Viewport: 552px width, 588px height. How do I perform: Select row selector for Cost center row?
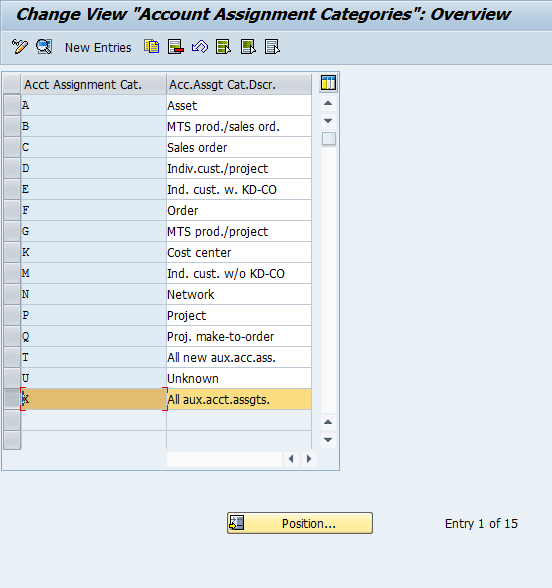[x=12, y=252]
